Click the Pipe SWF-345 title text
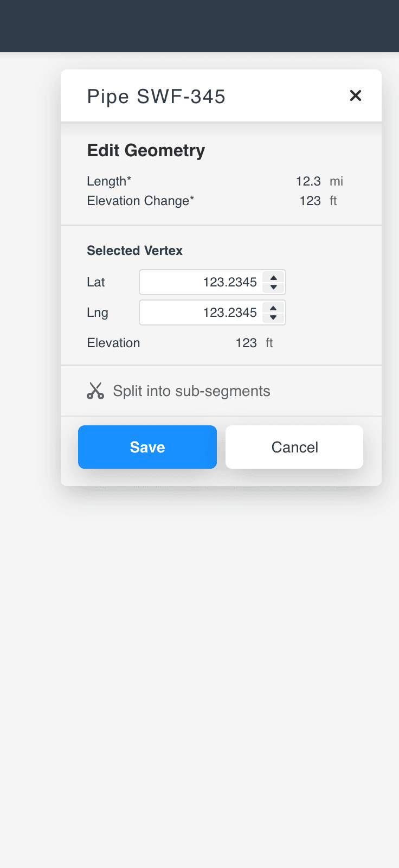399x868 pixels. 156,97
